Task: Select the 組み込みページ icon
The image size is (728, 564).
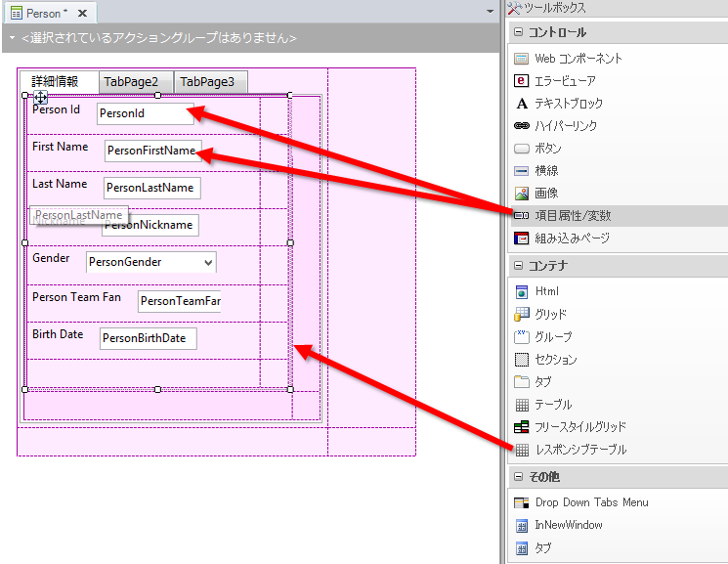Action: [x=522, y=239]
